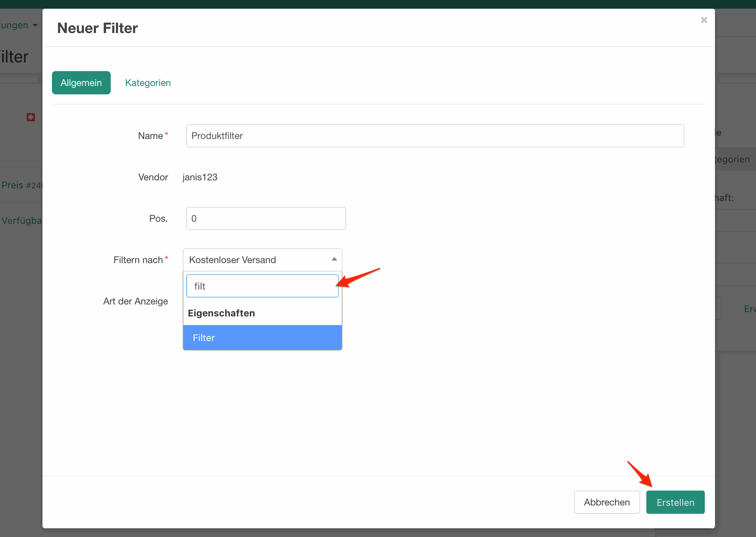Screen dimensions: 756x537
Task: Expand the top-left menu dropdown ending in 'ungen'
Action: (19, 25)
